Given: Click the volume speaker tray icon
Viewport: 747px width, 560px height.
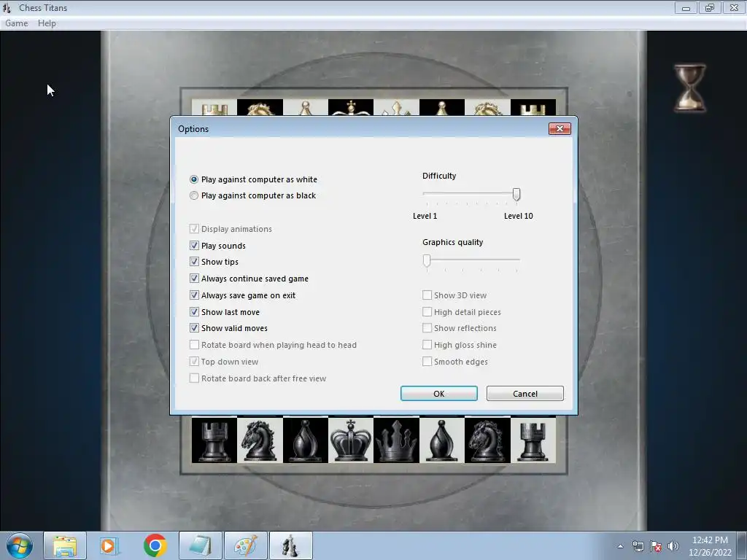Looking at the screenshot, I should (673, 546).
